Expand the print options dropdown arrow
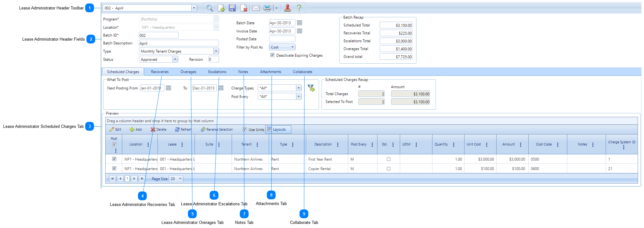644x228 pixels. [x=277, y=8]
